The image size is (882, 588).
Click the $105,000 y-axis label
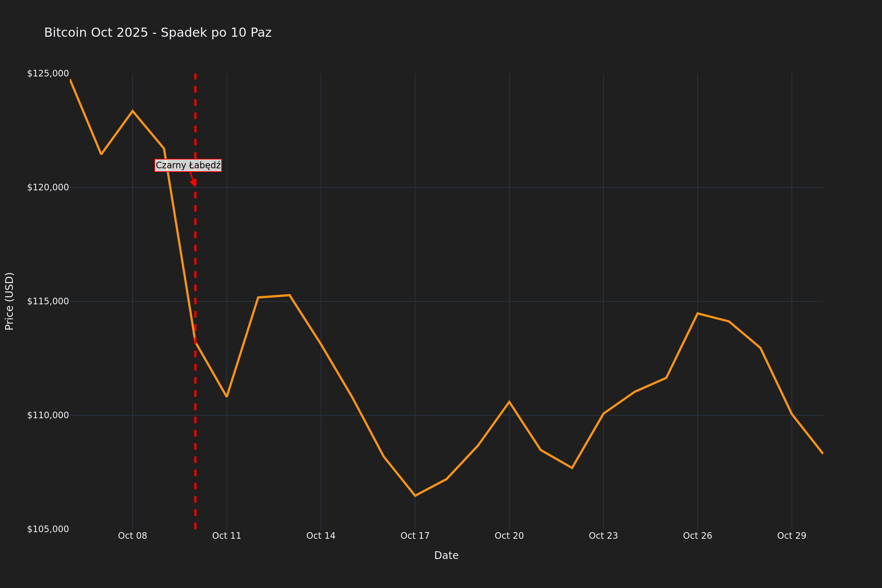[48, 529]
